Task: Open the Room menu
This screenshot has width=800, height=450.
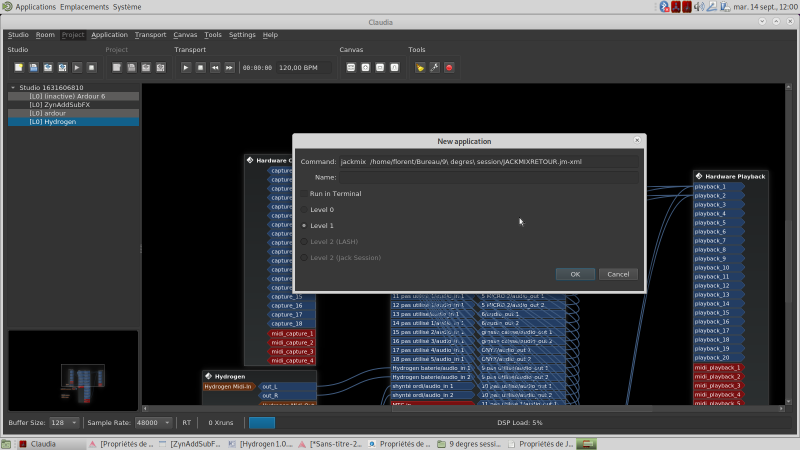Action: click(45, 35)
